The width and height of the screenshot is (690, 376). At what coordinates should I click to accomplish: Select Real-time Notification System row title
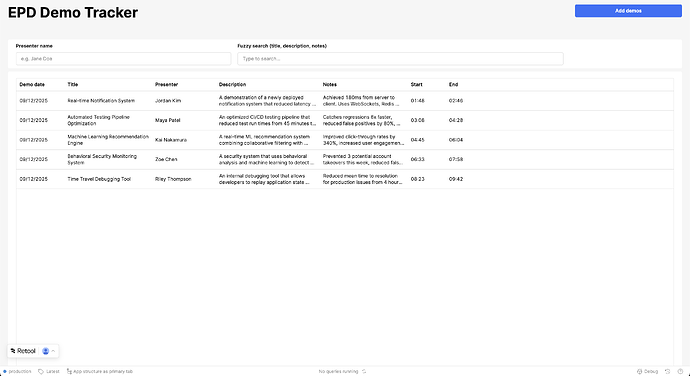pos(101,101)
